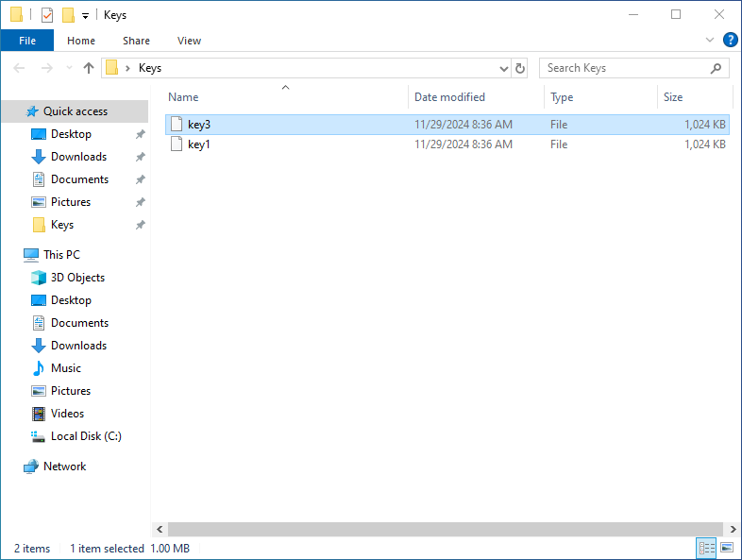Click the search magnifier icon
Viewport: 742px width, 560px height.
(716, 68)
